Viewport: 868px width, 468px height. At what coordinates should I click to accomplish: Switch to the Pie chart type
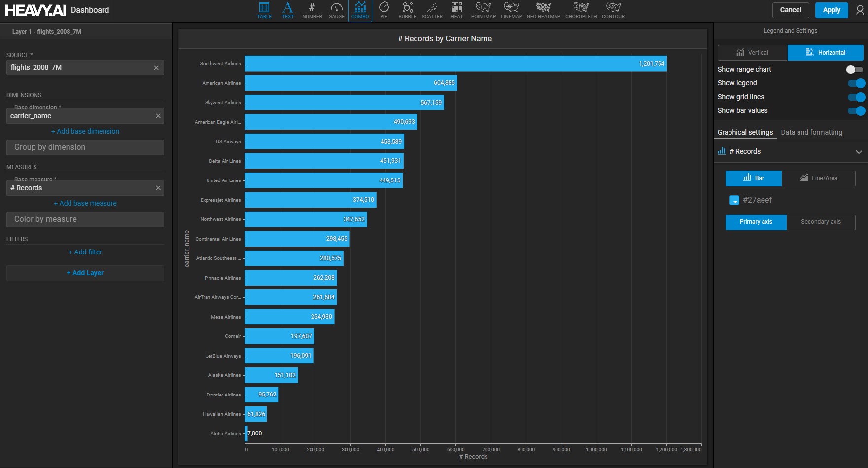tap(383, 10)
